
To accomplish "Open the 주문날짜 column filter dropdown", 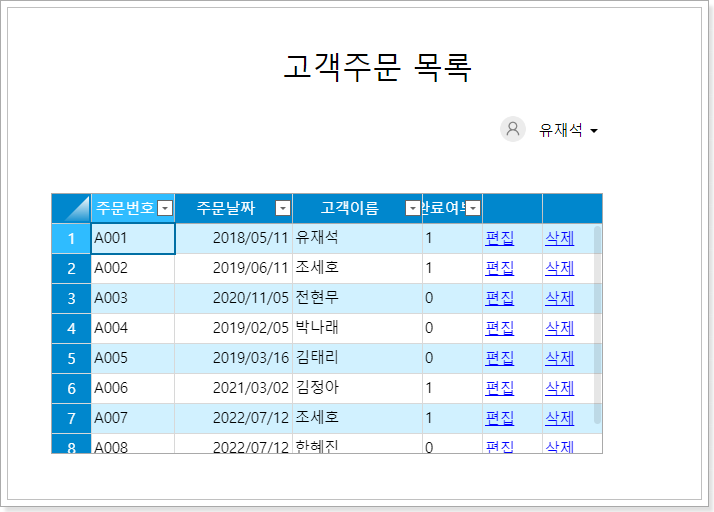I will click(x=283, y=208).
